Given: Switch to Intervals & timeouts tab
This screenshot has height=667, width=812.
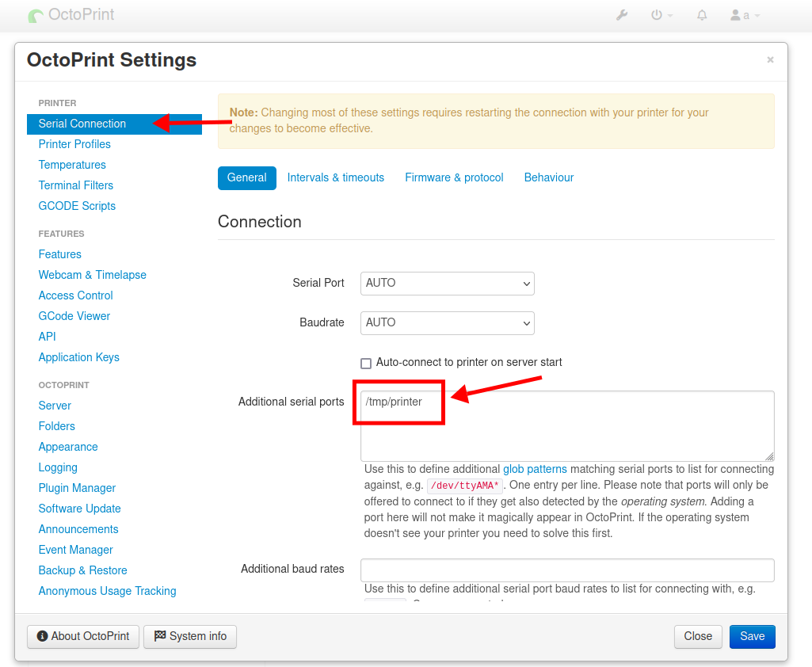Looking at the screenshot, I should click(336, 177).
